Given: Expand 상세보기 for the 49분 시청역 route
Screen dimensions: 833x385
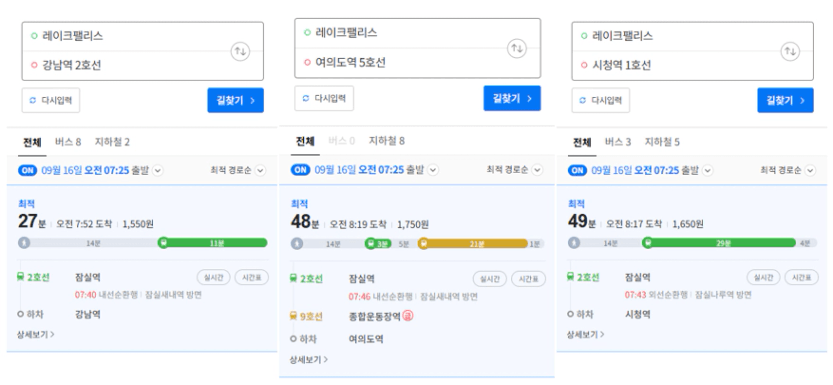Looking at the screenshot, I should coord(585,335).
